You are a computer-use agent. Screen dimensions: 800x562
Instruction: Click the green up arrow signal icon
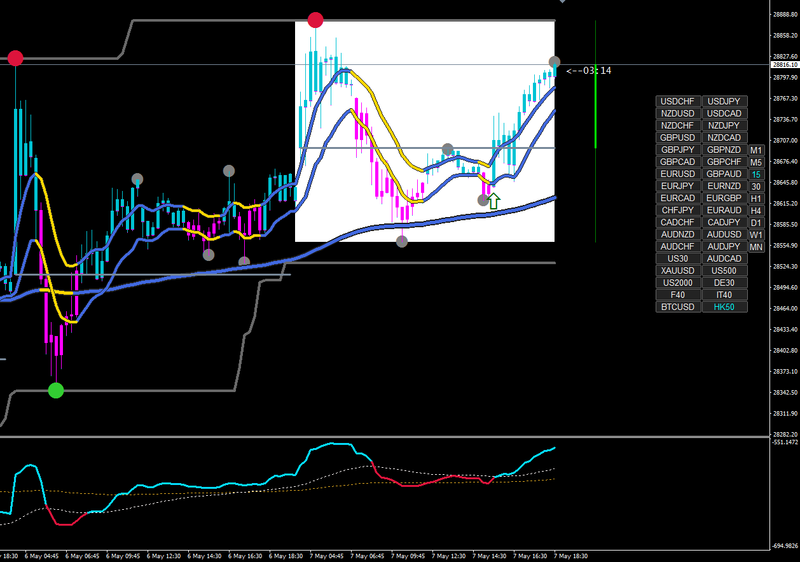click(493, 200)
